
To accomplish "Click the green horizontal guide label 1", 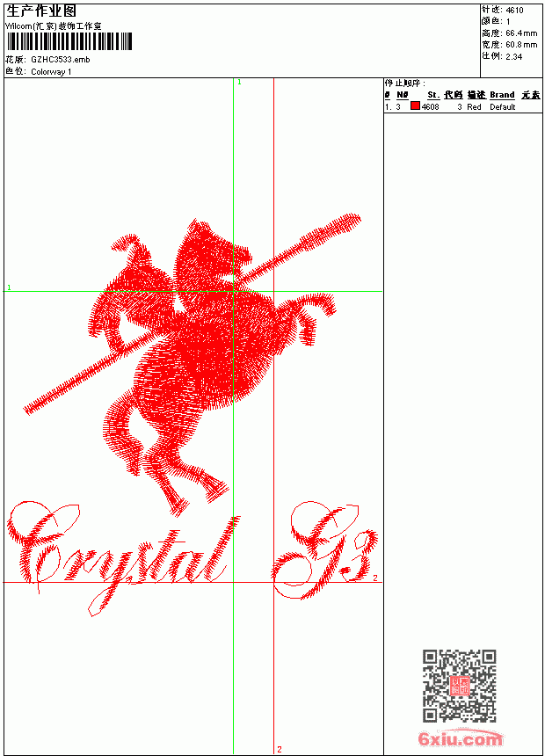I will [9, 287].
